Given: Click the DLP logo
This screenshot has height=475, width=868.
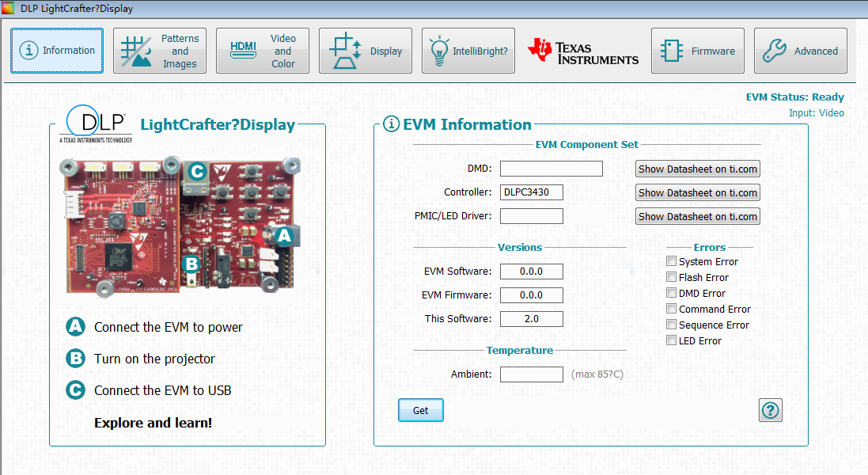Looking at the screenshot, I should point(96,124).
